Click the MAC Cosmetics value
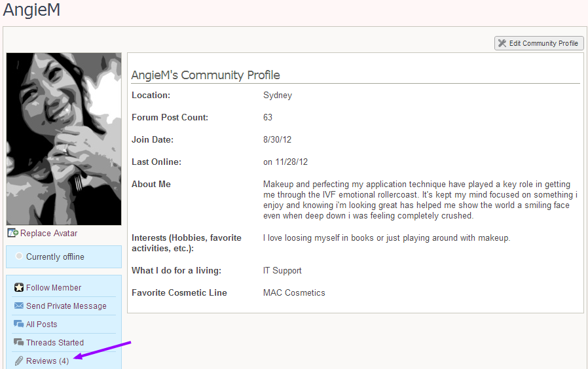Viewport: 588px width, 369px height. pyautogui.click(x=294, y=292)
